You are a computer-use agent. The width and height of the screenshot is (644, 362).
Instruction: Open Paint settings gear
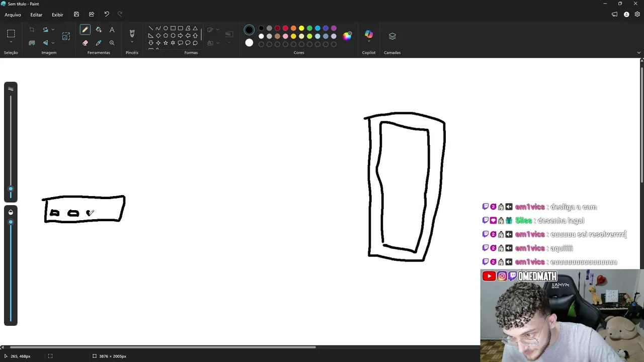point(637,15)
